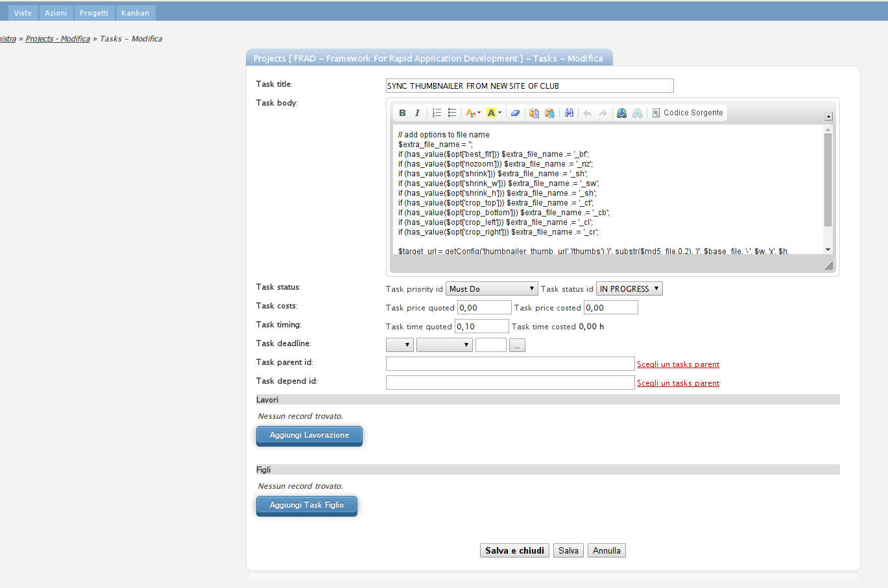This screenshot has width=888, height=588.
Task: Click editor scrollbar up arrow
Action: (828, 130)
